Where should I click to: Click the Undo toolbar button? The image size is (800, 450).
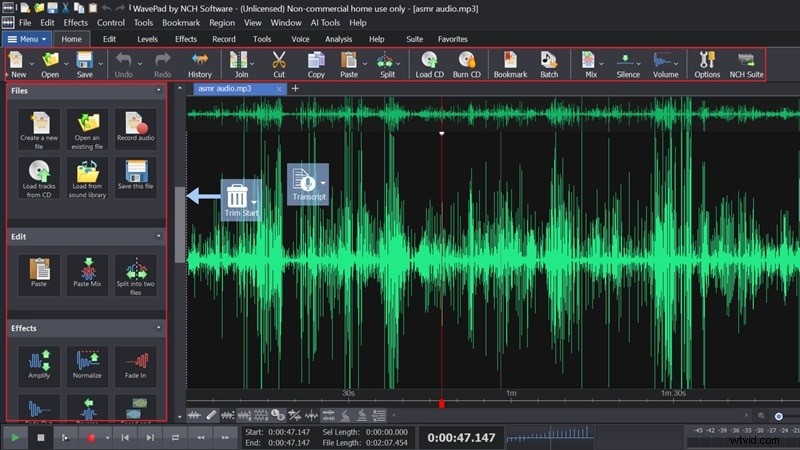(x=123, y=64)
